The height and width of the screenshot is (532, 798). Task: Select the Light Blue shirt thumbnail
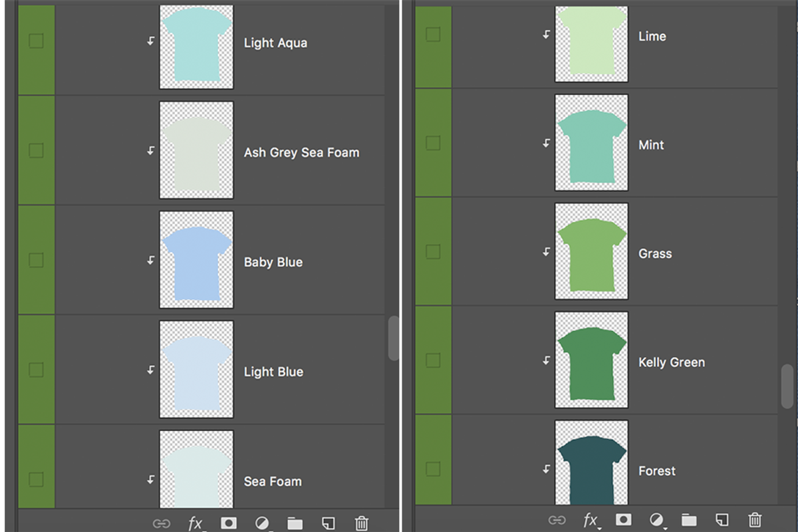coord(196,370)
